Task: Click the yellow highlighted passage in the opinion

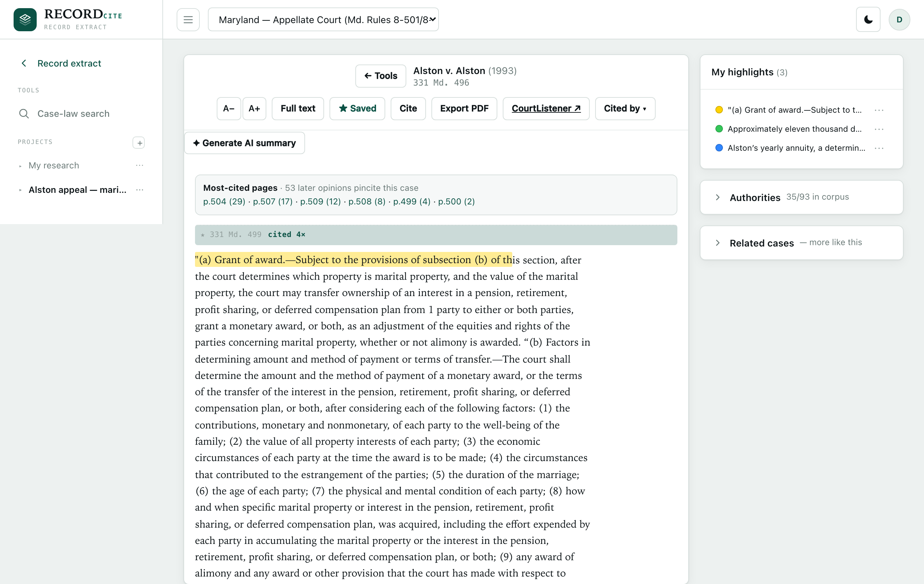Action: pyautogui.click(x=353, y=260)
